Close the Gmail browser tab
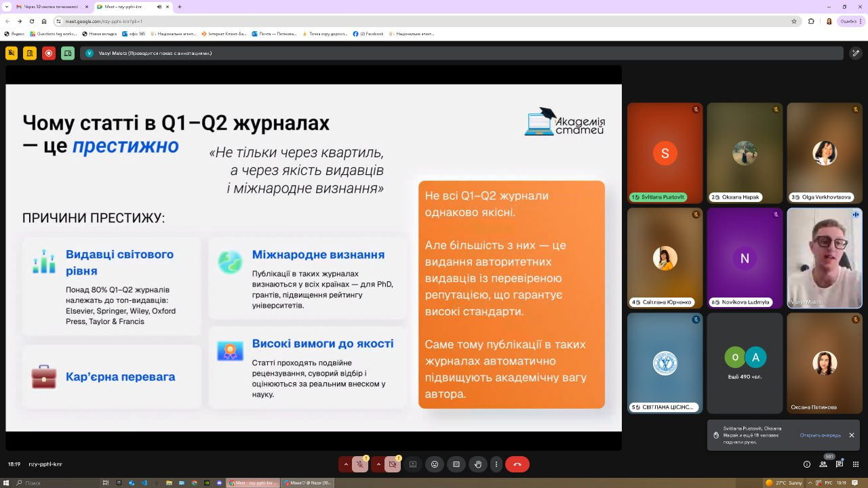The image size is (868, 488). coord(86,7)
